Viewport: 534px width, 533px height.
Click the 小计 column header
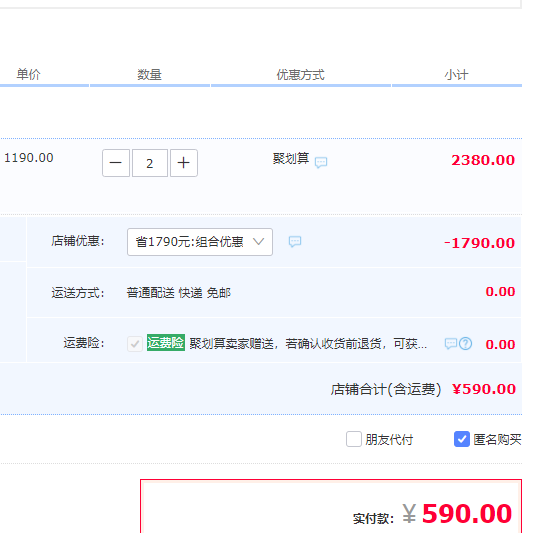click(456, 75)
